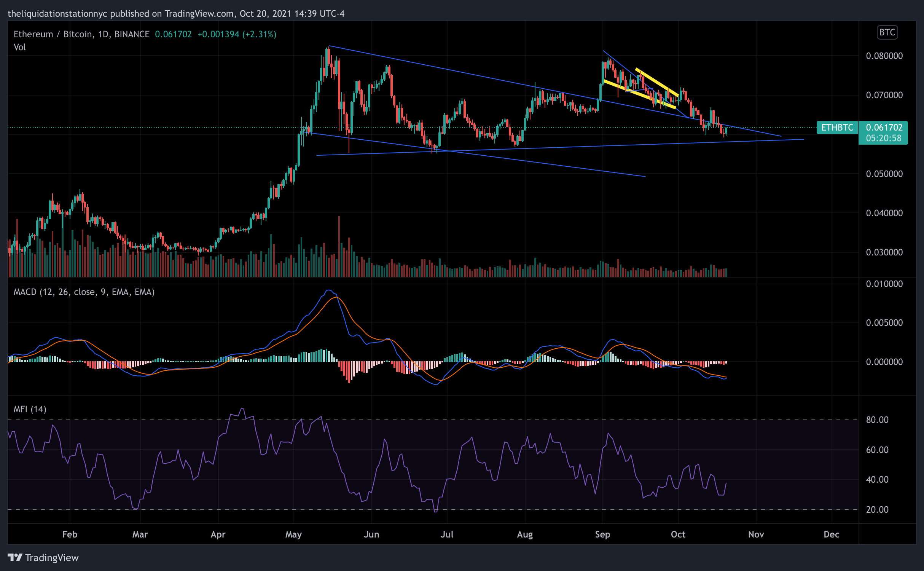Viewport: 924px width, 571px height.
Task: Click the 0.050000 price scale label
Action: coord(884,174)
